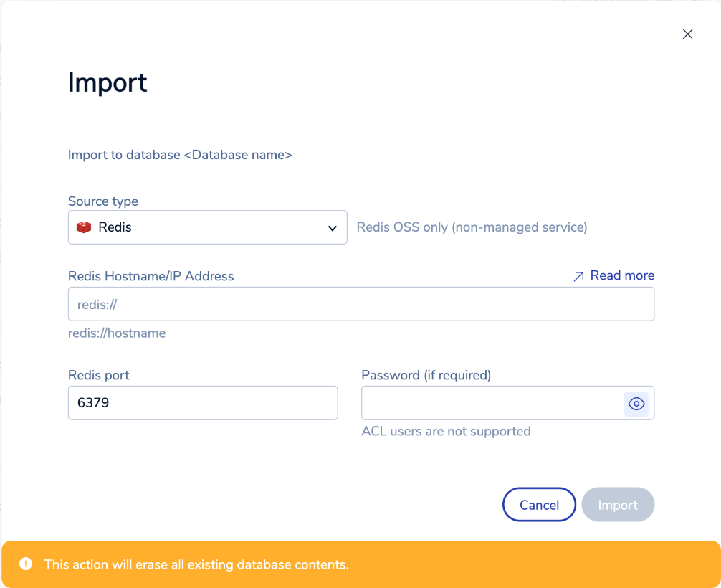This screenshot has width=721, height=588.
Task: Open the Read more link
Action: click(x=621, y=275)
